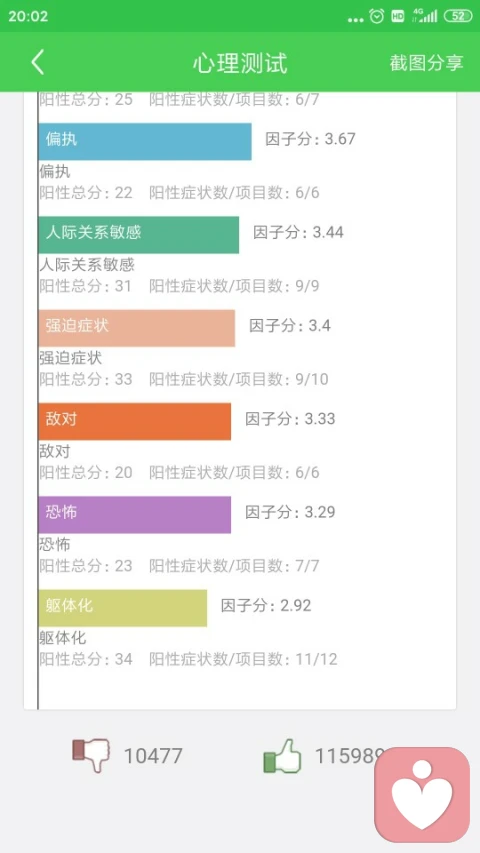Screen dimensions: 480x853
Task: Select the peach 强迫症状 bar
Action: (x=137, y=328)
